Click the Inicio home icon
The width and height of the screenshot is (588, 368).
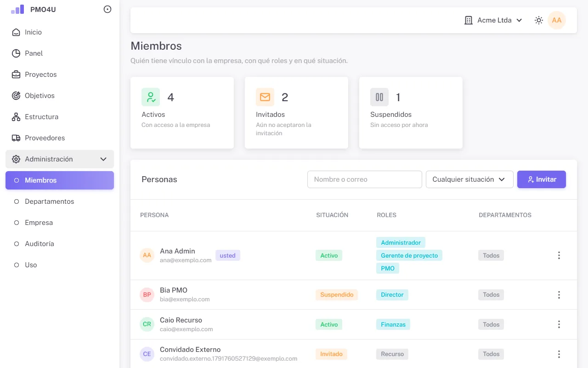[16, 32]
